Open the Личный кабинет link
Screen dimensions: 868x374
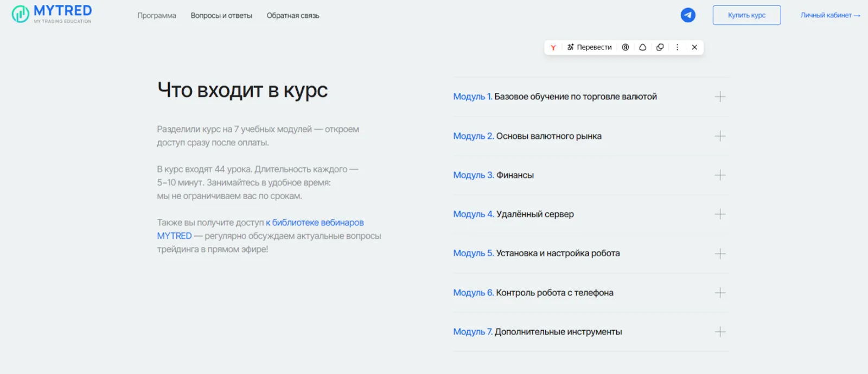(830, 15)
